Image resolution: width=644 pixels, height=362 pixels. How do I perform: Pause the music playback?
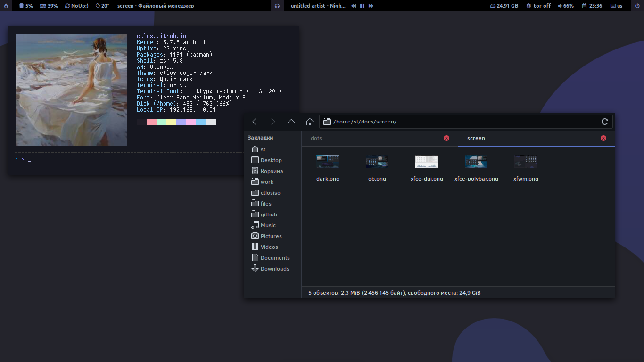pyautogui.click(x=362, y=6)
